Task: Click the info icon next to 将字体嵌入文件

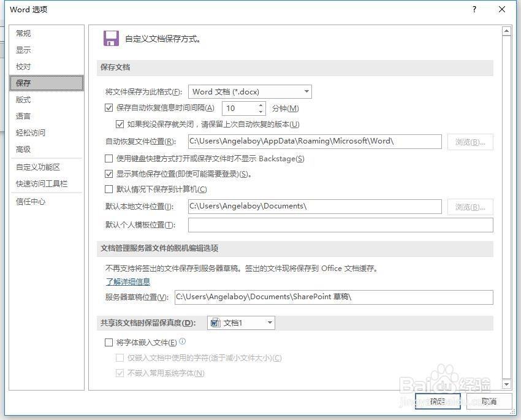Action: pyautogui.click(x=183, y=342)
